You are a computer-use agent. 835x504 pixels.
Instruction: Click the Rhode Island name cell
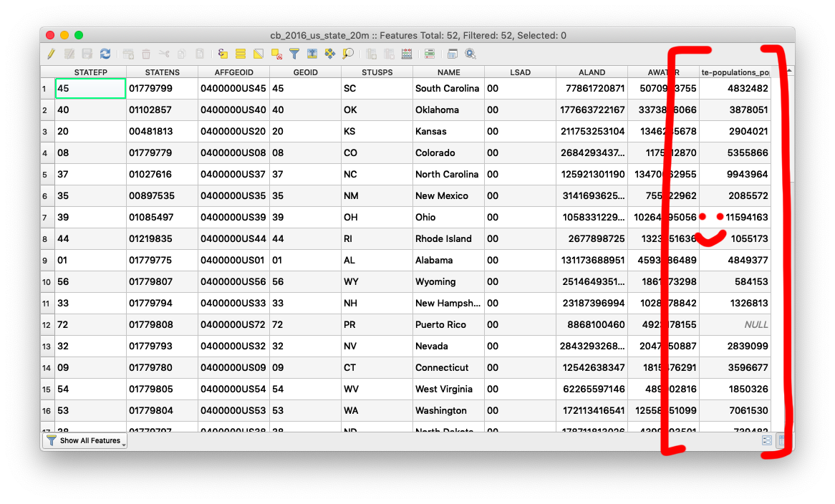click(x=448, y=238)
